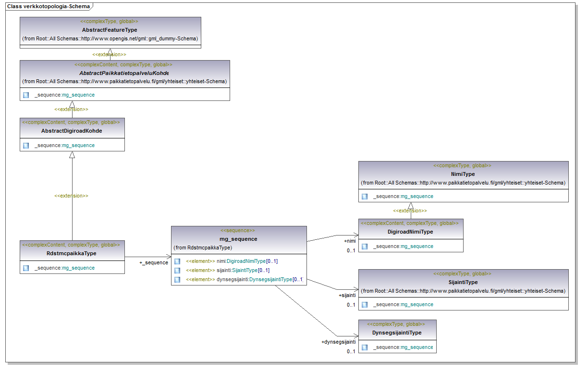Click the mg_sequence type link in AbstractDigiroadKohde
The image size is (588, 372).
click(x=78, y=145)
